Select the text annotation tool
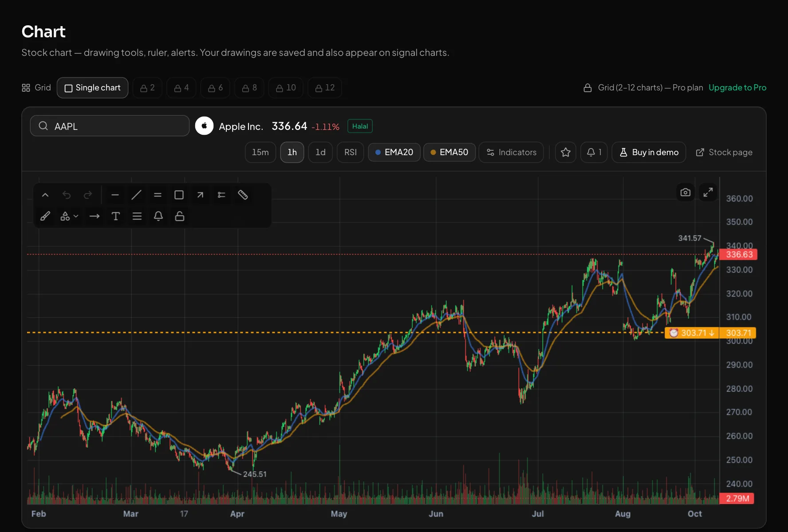788x532 pixels. [116, 216]
